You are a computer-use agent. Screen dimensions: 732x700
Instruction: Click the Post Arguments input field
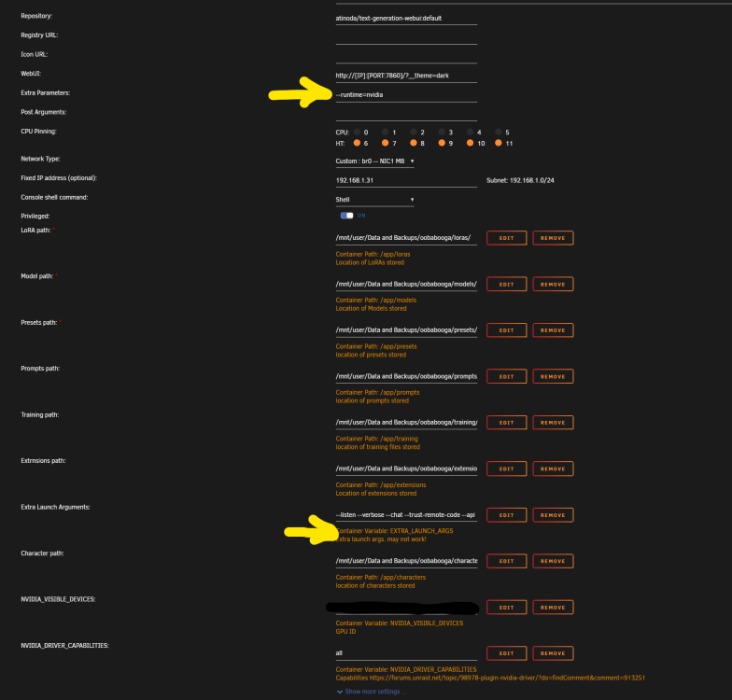tap(406, 114)
